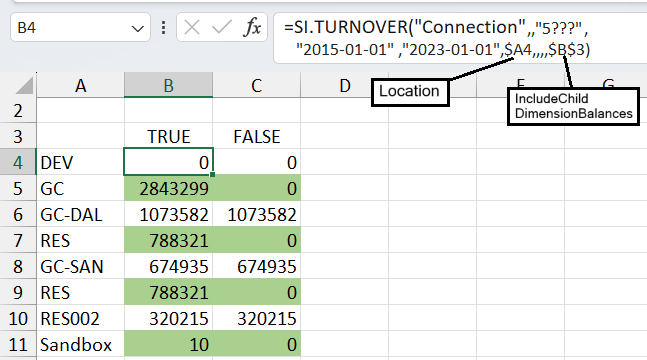Select the DEV cell
Image resolution: width=647 pixels, height=360 pixels.
click(80, 162)
